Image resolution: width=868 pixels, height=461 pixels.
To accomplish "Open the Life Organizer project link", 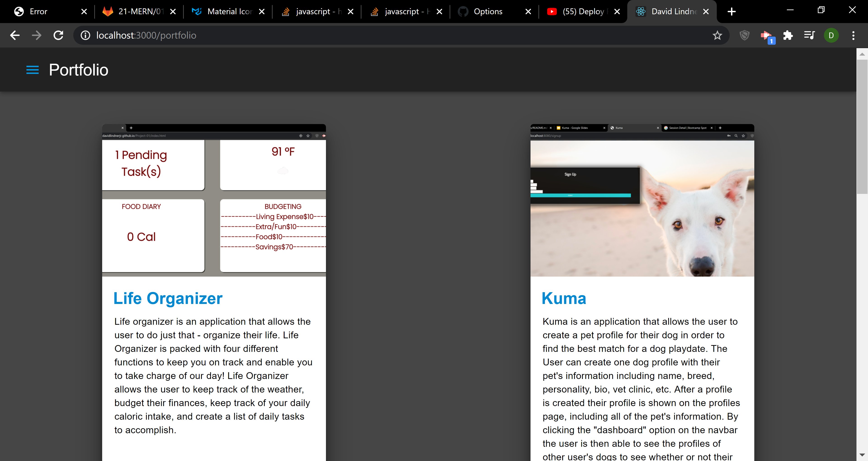I will click(167, 298).
